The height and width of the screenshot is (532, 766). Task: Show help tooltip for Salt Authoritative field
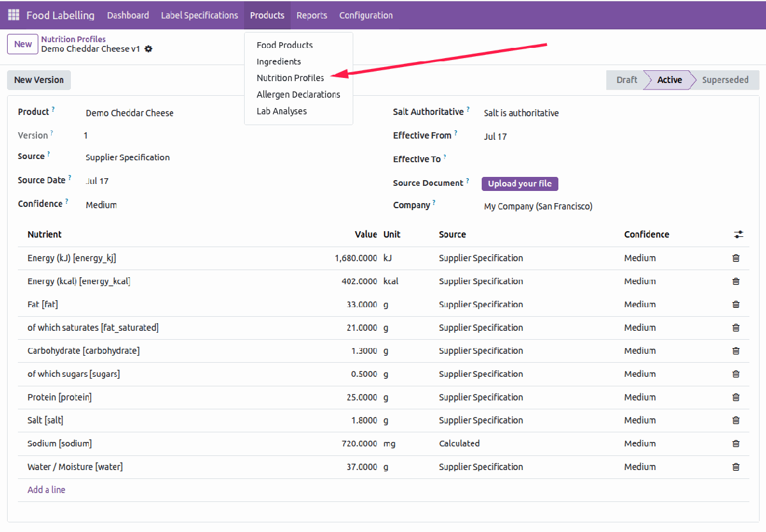[x=468, y=109]
